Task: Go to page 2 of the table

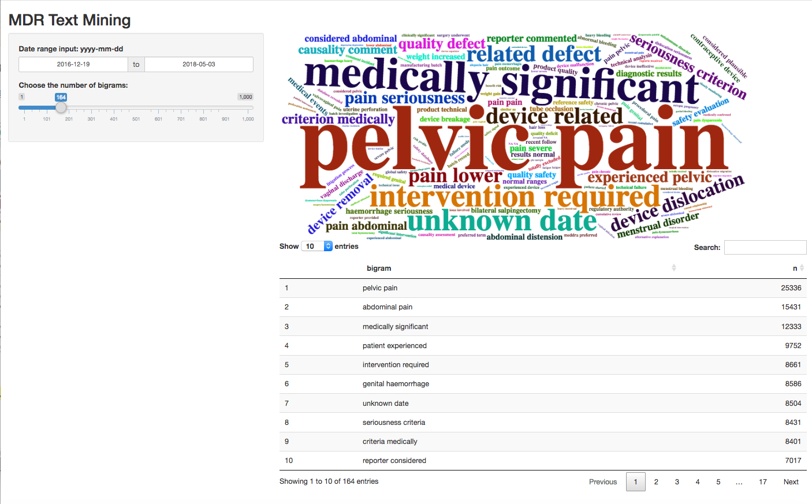Action: (656, 481)
